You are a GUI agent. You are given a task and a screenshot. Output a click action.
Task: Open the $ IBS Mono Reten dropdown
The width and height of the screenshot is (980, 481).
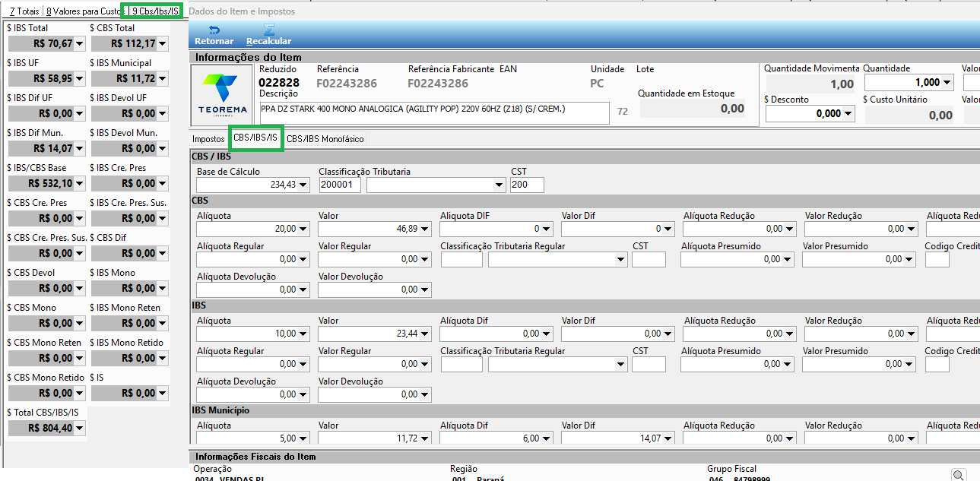point(163,324)
